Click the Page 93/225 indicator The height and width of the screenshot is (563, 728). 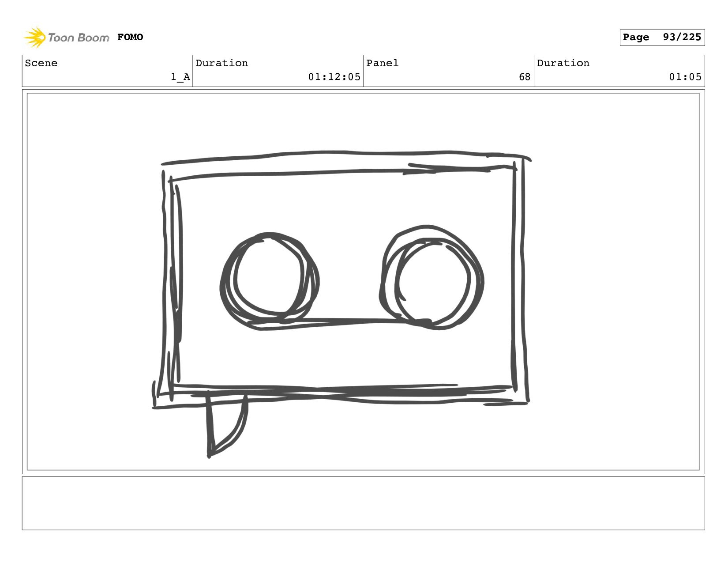click(662, 37)
